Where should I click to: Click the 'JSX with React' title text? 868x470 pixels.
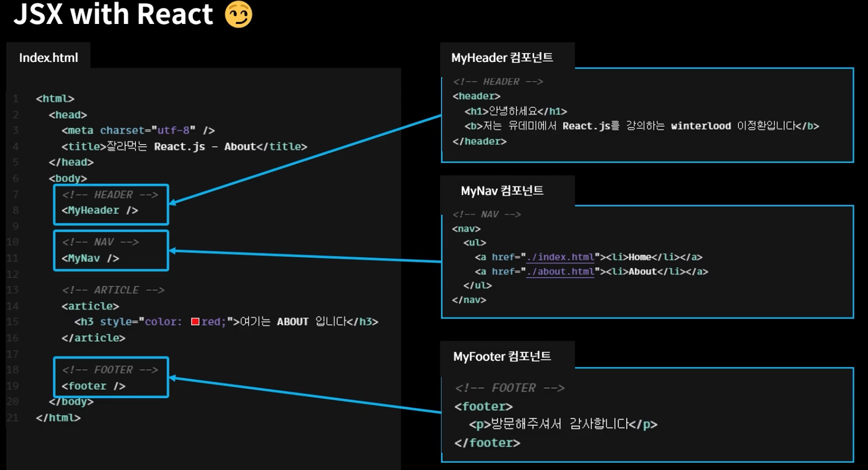113,14
